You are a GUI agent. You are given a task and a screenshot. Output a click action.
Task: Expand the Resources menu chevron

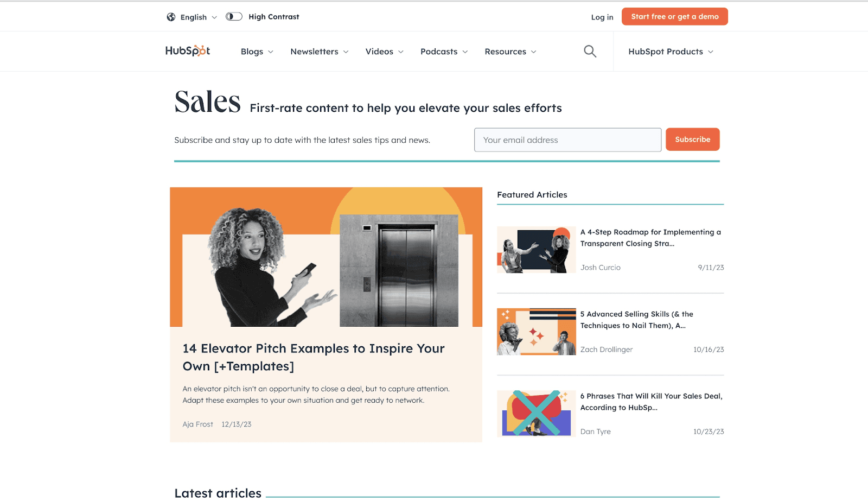(533, 52)
